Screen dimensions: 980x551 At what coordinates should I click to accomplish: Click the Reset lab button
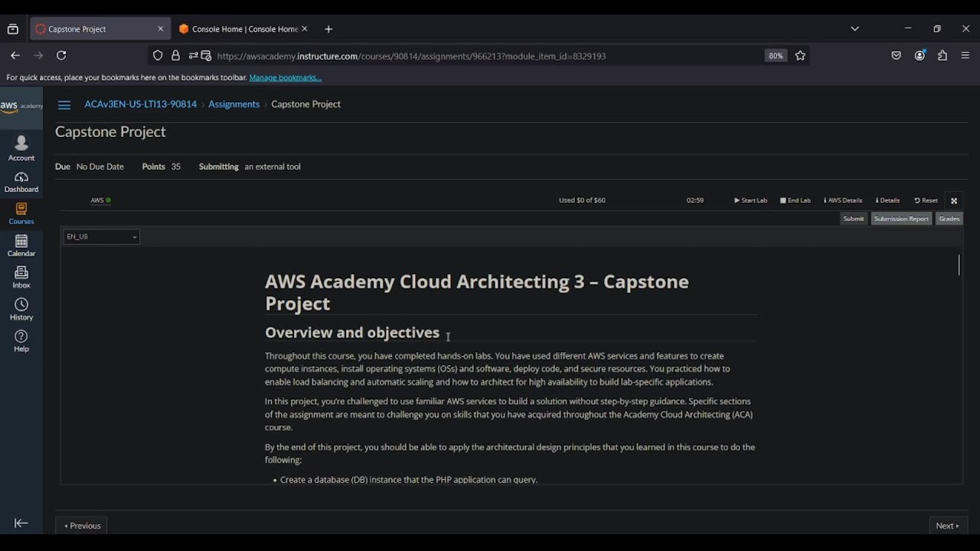click(x=926, y=201)
